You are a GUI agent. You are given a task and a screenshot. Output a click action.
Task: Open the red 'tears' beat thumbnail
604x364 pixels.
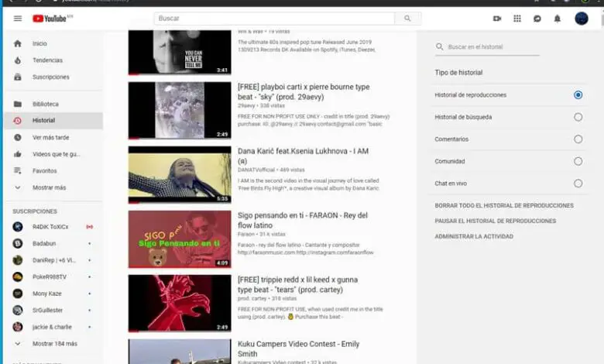(180, 303)
